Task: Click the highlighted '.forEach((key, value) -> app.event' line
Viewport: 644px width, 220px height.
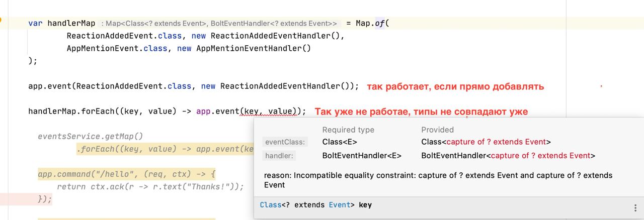Action: pos(165,149)
